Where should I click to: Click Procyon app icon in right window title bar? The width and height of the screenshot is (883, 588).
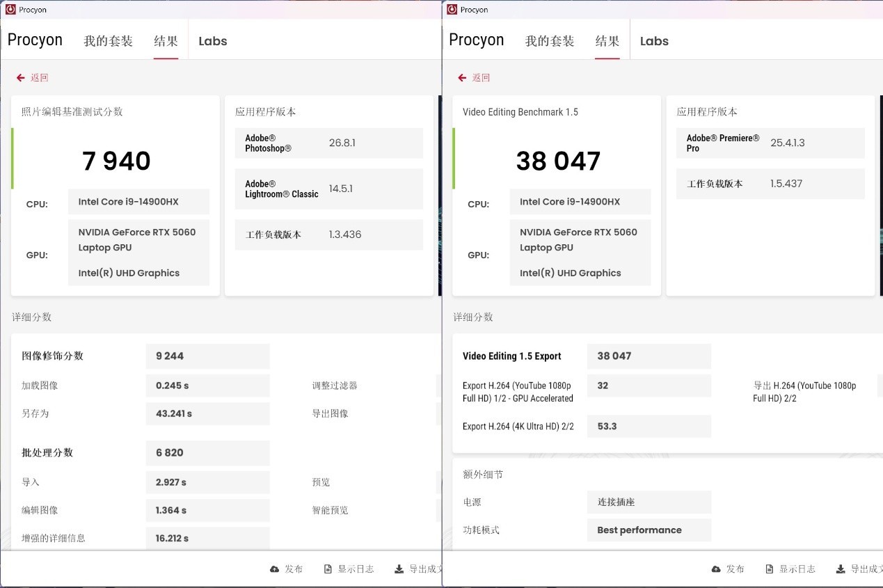pyautogui.click(x=452, y=10)
